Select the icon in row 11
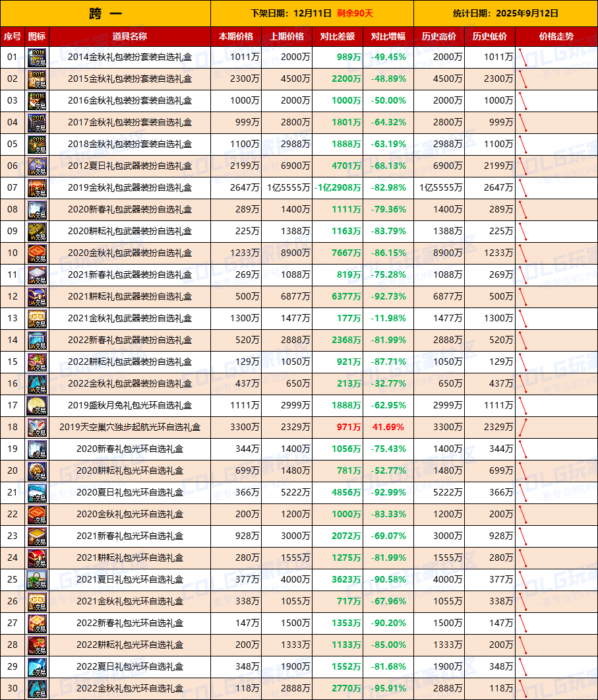Viewport: 598px width, 700px height. click(37, 275)
